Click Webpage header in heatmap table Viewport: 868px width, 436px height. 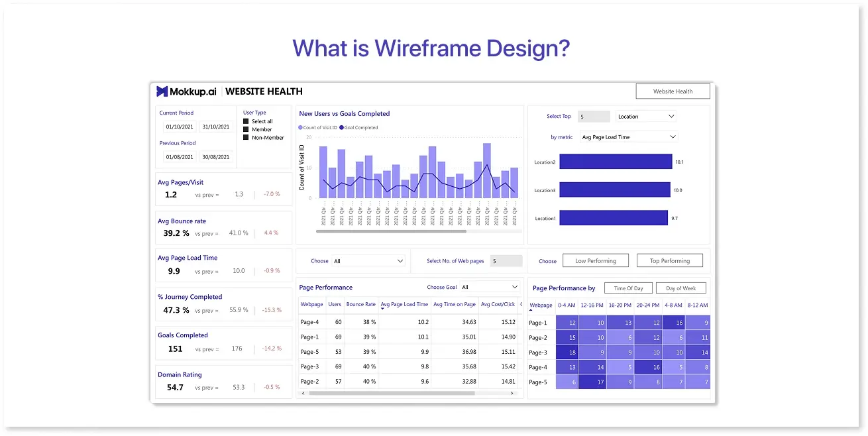541,305
